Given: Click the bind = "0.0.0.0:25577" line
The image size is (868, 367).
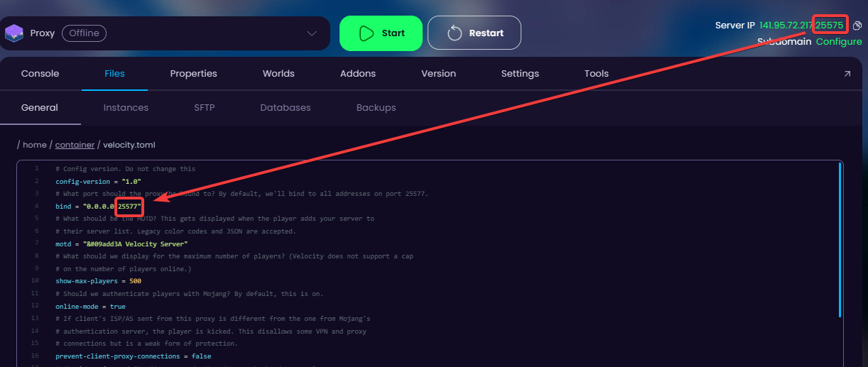Looking at the screenshot, I should click(98, 207).
